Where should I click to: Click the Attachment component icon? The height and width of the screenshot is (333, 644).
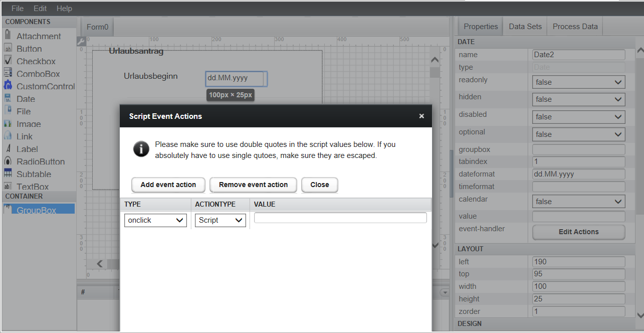(x=8, y=36)
